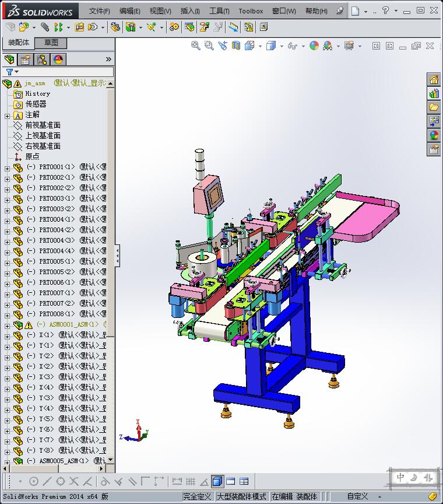Open the Toolbox menu

251,11
